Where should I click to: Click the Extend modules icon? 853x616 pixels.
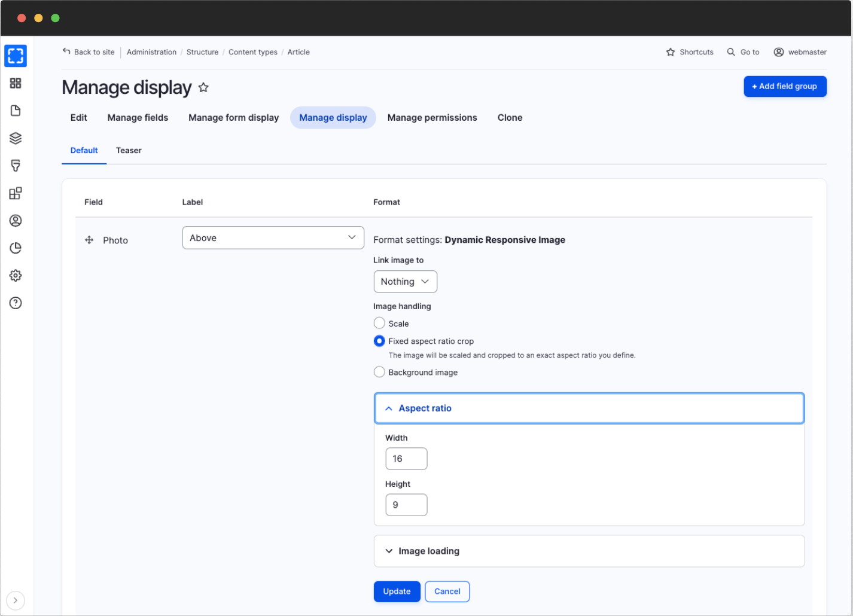[x=16, y=193]
